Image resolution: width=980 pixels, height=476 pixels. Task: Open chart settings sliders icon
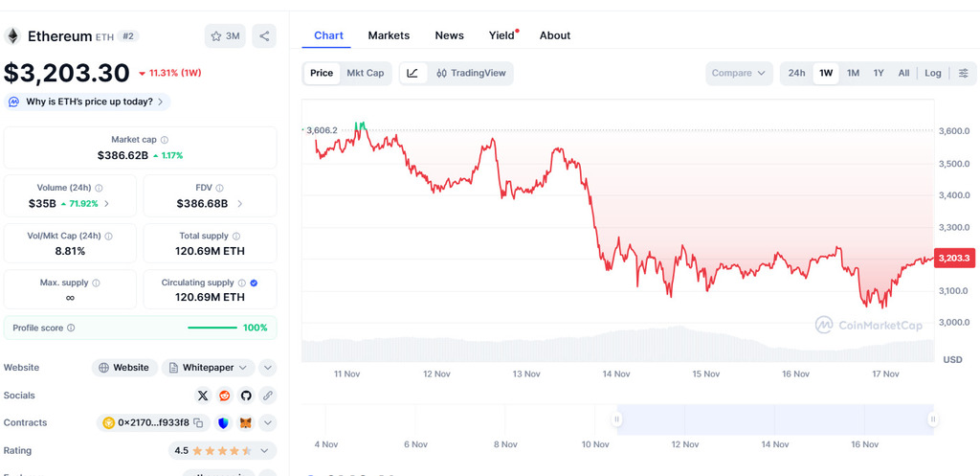click(963, 73)
